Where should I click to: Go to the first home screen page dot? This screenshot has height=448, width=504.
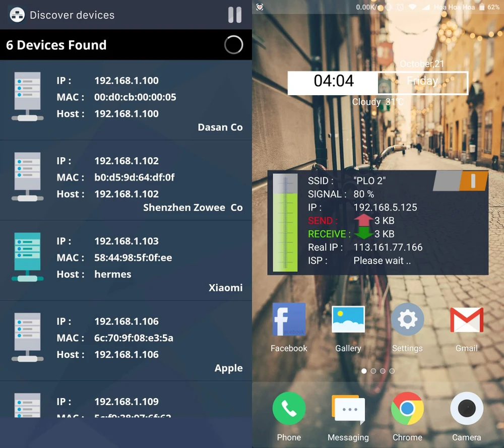[364, 371]
